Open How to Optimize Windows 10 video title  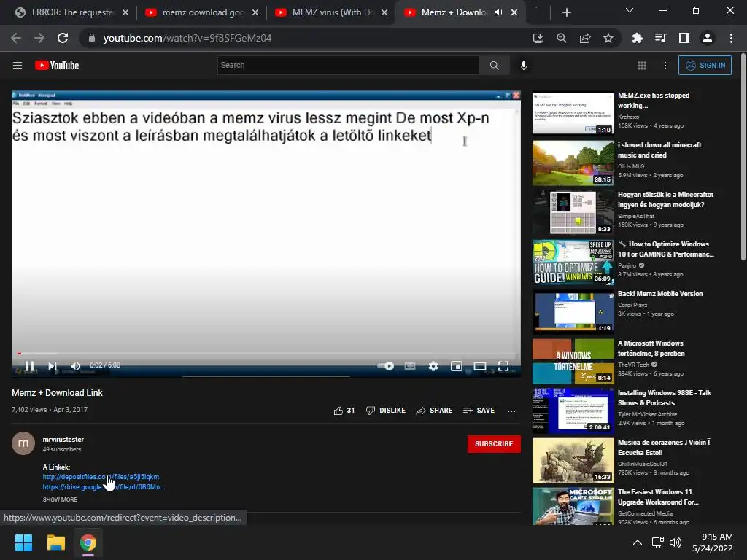[665, 249]
